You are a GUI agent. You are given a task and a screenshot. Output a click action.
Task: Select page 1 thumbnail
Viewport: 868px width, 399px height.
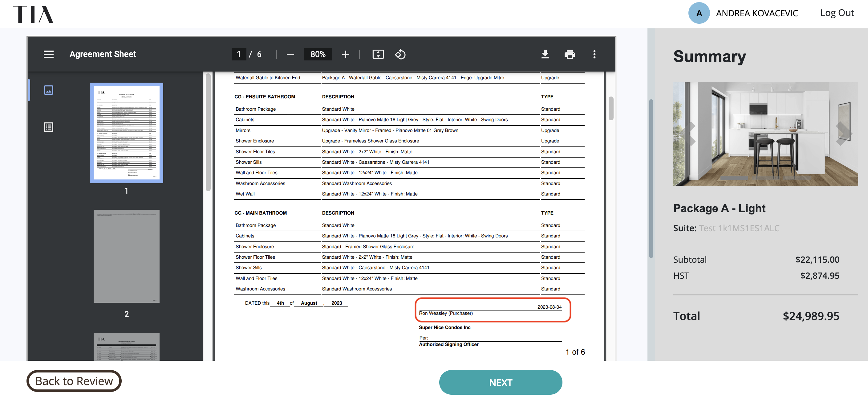126,133
